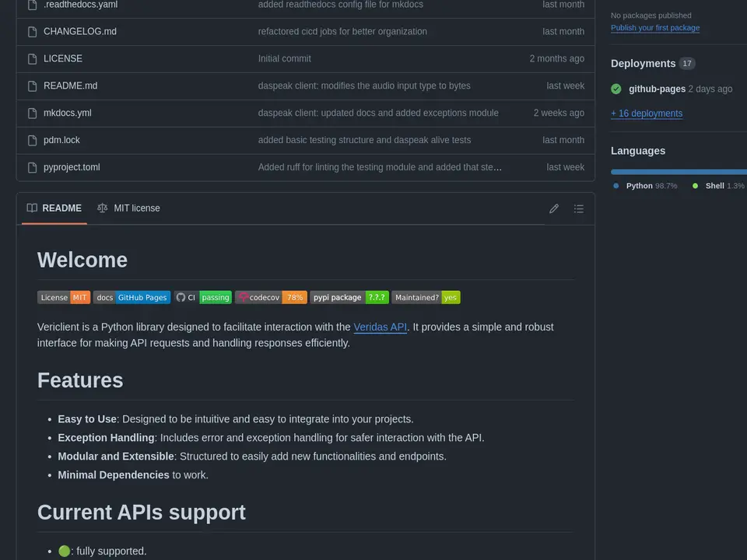
Task: Click Publish your first package link
Action: (x=655, y=28)
